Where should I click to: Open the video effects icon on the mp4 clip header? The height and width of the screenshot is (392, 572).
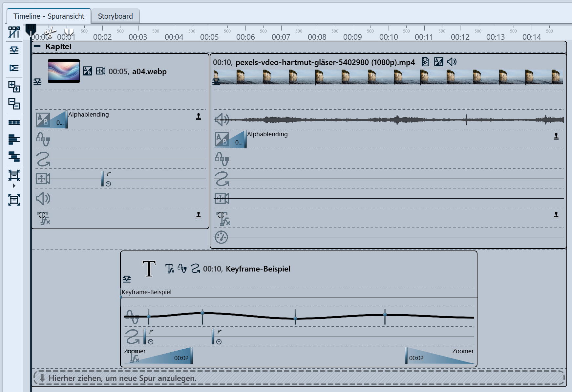pyautogui.click(x=426, y=62)
